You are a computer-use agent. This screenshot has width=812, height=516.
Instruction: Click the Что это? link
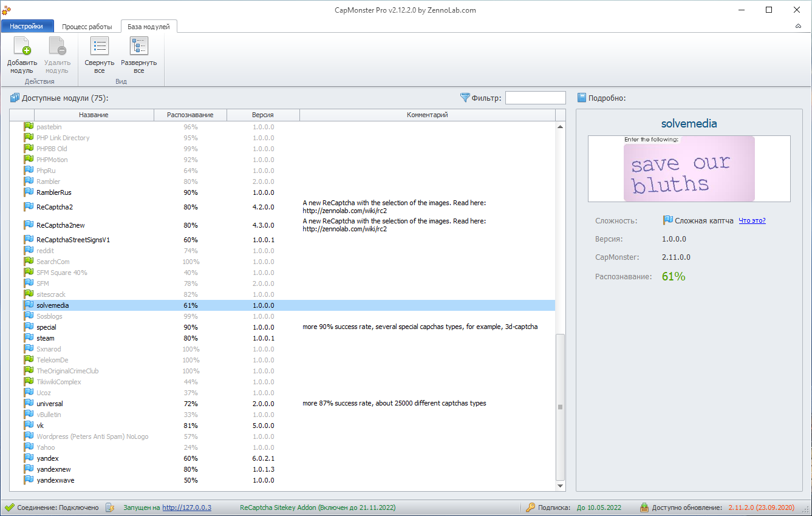(x=752, y=220)
